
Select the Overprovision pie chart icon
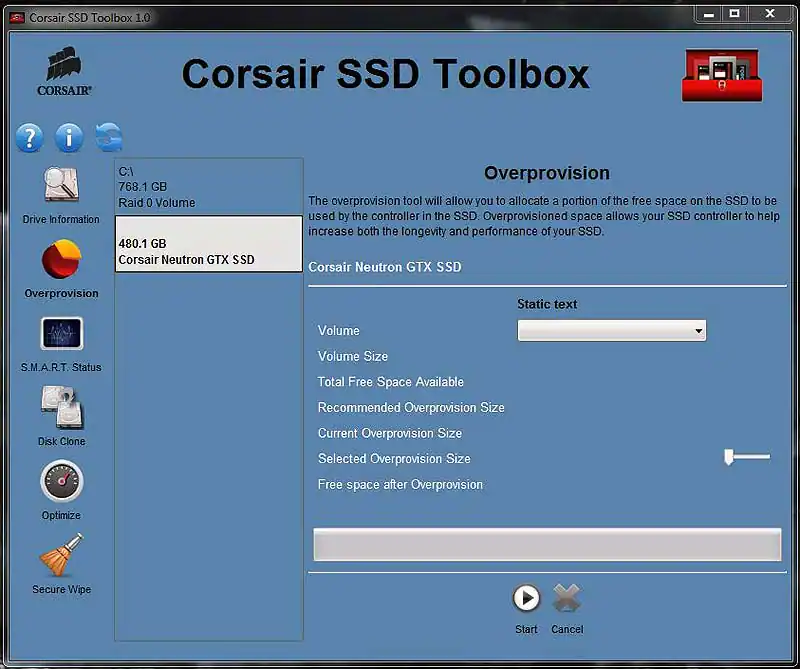coord(61,259)
